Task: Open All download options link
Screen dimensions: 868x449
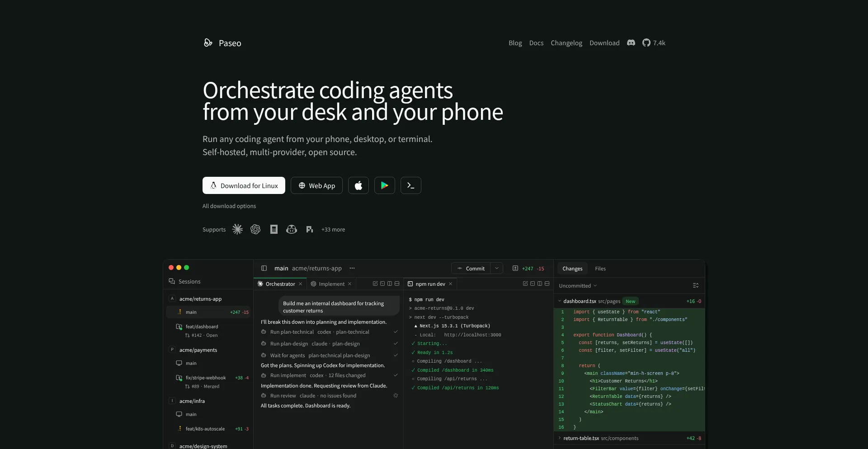Action: (229, 206)
